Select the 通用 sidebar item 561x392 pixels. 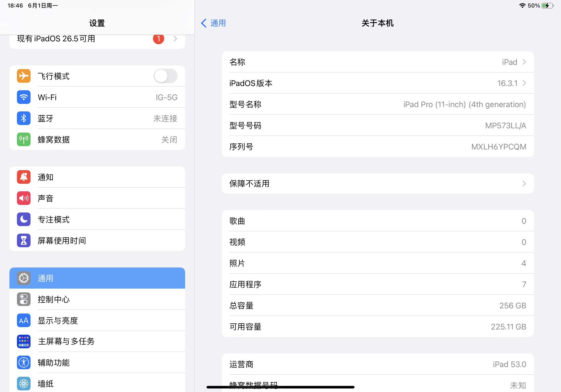97,278
